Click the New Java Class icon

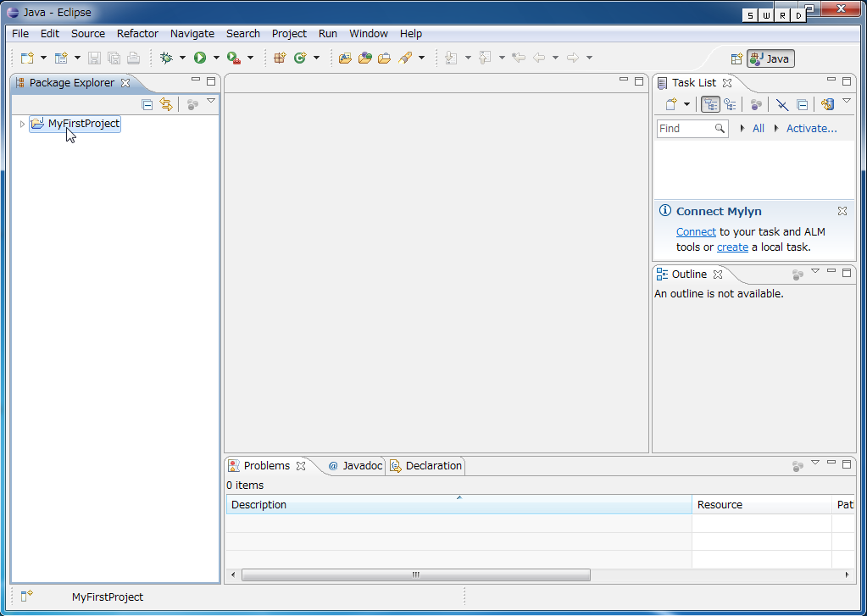tap(300, 58)
